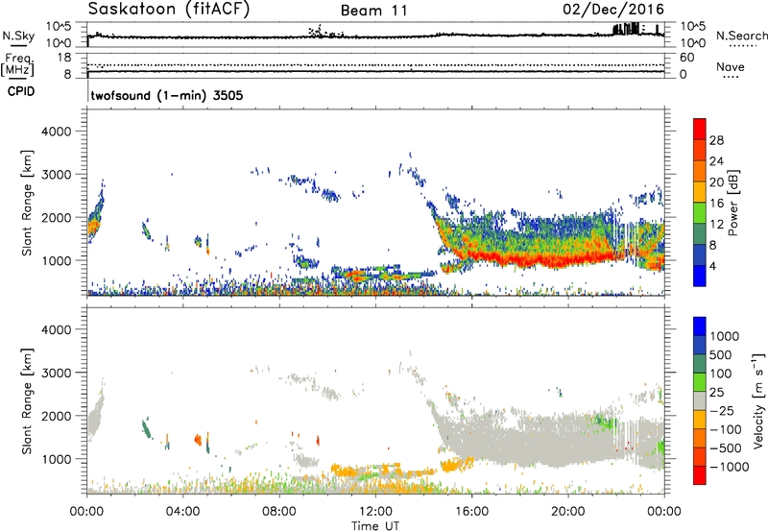Click the "Saskatoon (fitACF)" title
Screen dimensions: 768x532
click(169, 10)
